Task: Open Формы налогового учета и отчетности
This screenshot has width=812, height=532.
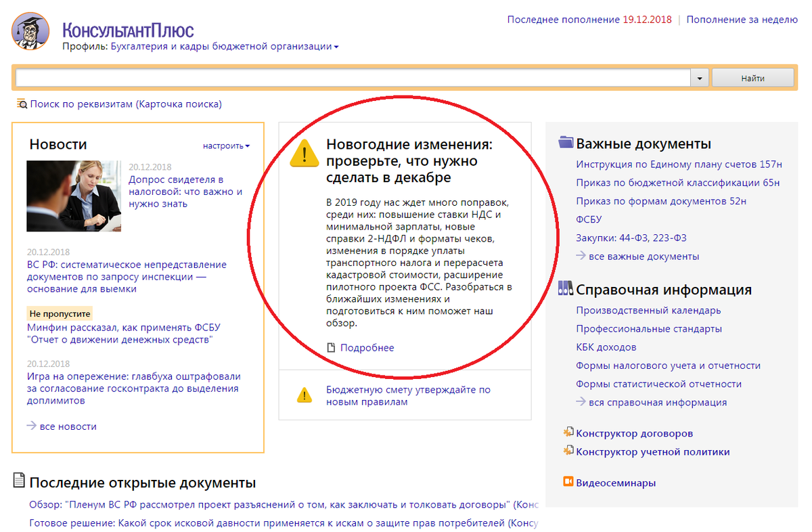Action: click(x=668, y=365)
